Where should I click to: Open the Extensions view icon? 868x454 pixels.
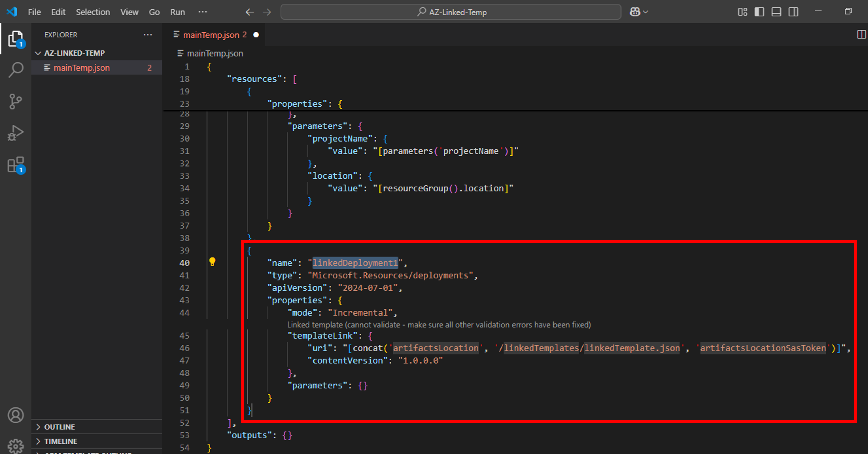coord(15,165)
